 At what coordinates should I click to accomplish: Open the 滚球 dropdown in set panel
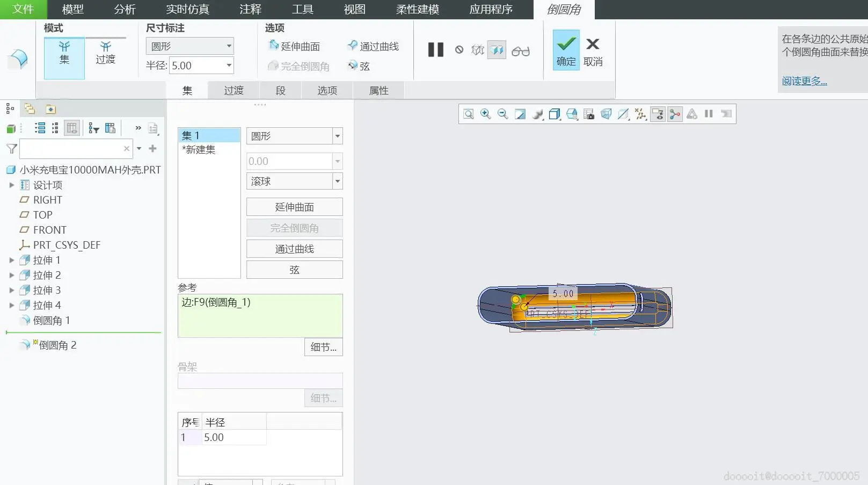tap(337, 182)
